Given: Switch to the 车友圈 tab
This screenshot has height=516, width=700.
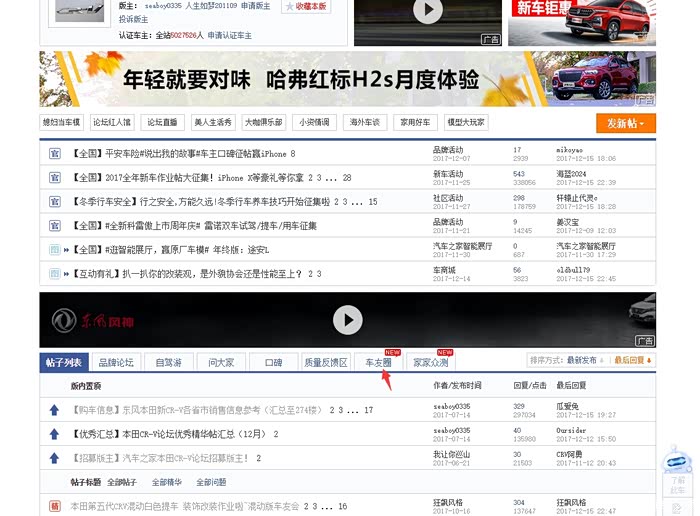Looking at the screenshot, I should click(378, 362).
